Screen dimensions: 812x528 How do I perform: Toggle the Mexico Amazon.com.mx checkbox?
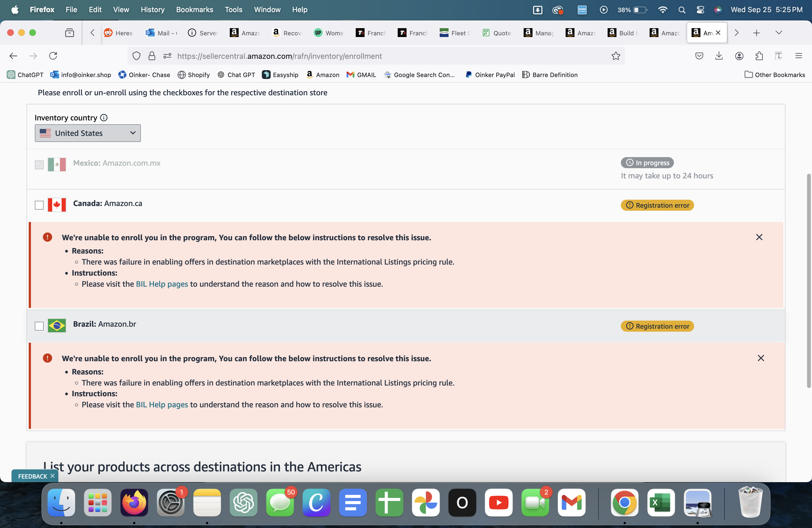pyautogui.click(x=39, y=165)
